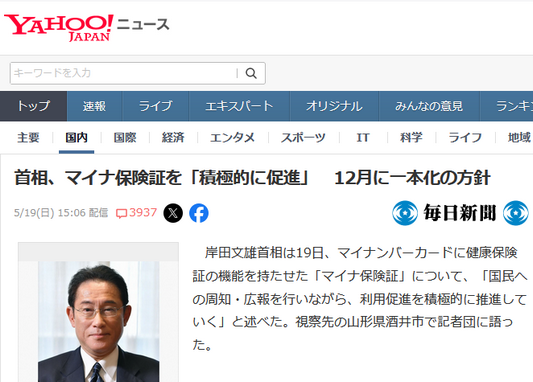Screen dimensions: 533x382
Task: Share article on X (Twitter)
Action: (x=173, y=213)
